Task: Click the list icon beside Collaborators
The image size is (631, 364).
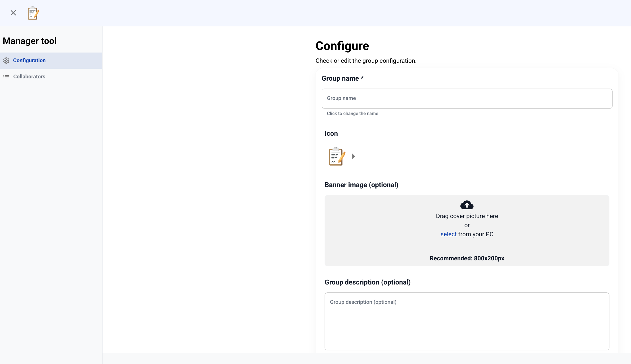Action: coord(6,77)
